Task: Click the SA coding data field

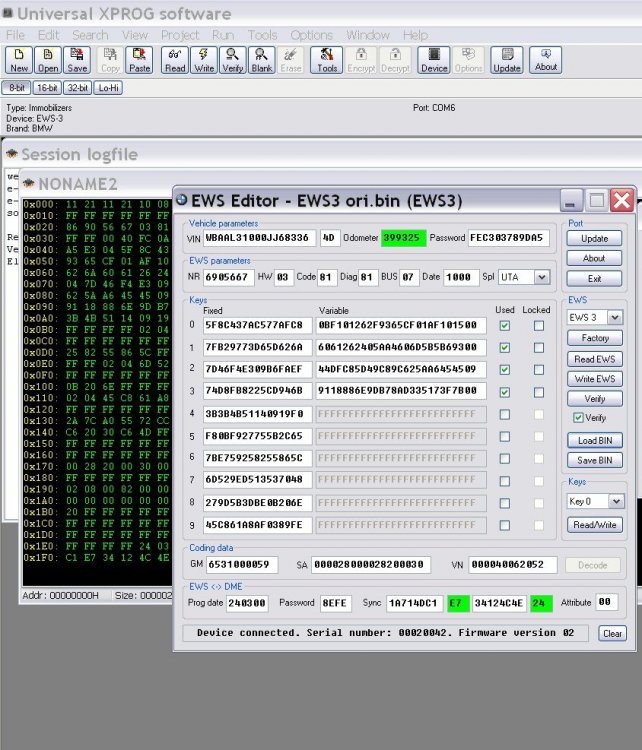Action: pyautogui.click(x=371, y=564)
